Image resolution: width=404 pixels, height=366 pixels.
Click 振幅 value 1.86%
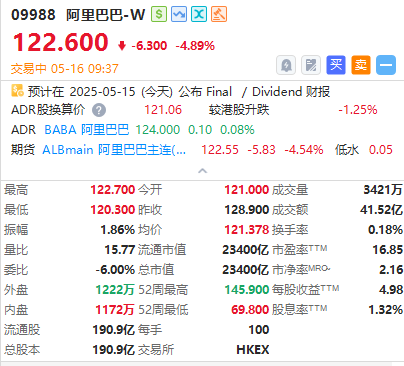[x=118, y=230]
